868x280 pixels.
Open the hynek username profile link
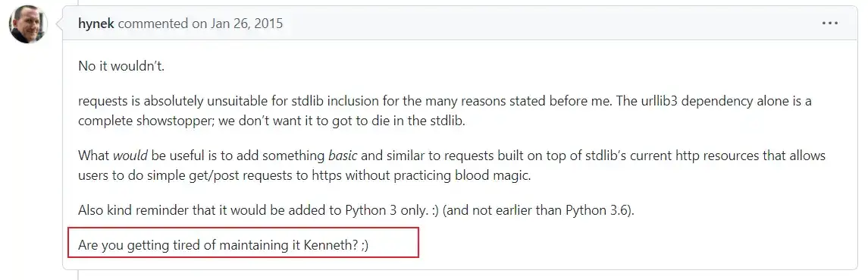pyautogui.click(x=96, y=24)
